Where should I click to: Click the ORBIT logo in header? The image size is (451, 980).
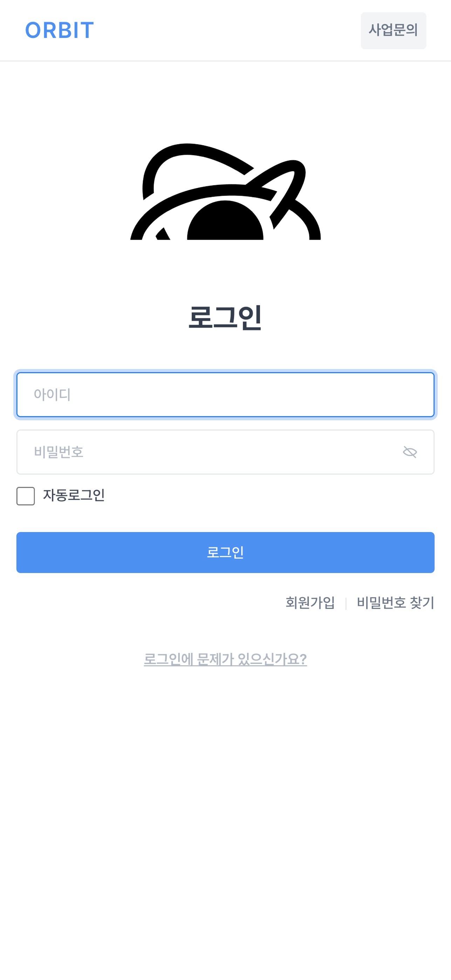(59, 30)
